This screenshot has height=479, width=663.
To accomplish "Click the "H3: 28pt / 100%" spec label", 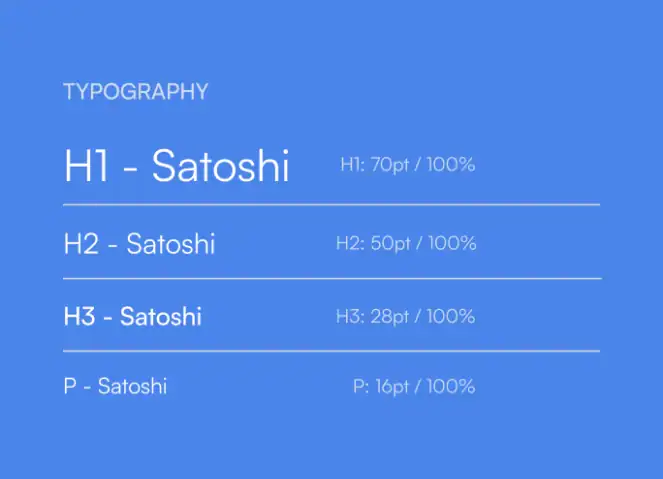I will click(405, 317).
